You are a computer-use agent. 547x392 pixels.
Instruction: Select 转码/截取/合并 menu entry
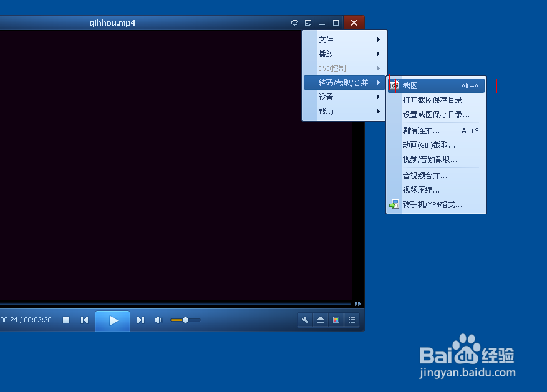(x=345, y=83)
